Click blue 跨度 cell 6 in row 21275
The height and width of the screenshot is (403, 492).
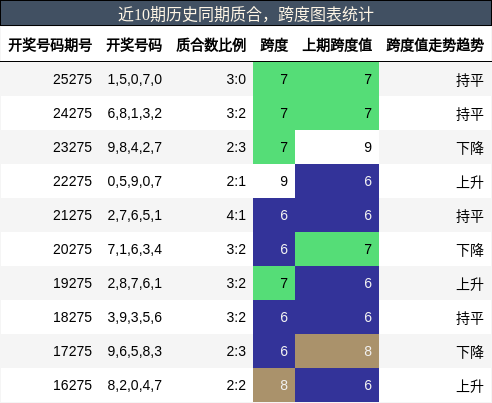[x=274, y=215]
